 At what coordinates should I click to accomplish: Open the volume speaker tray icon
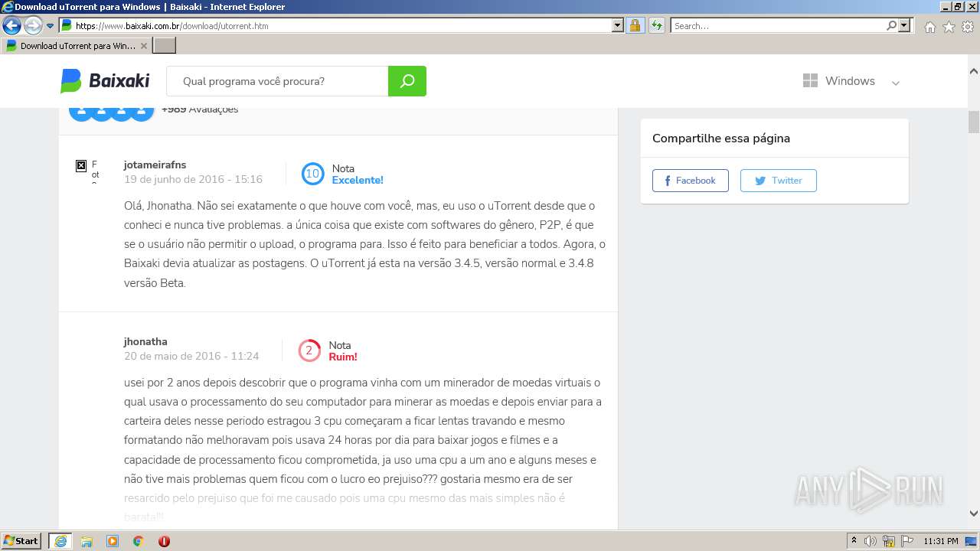(x=871, y=541)
